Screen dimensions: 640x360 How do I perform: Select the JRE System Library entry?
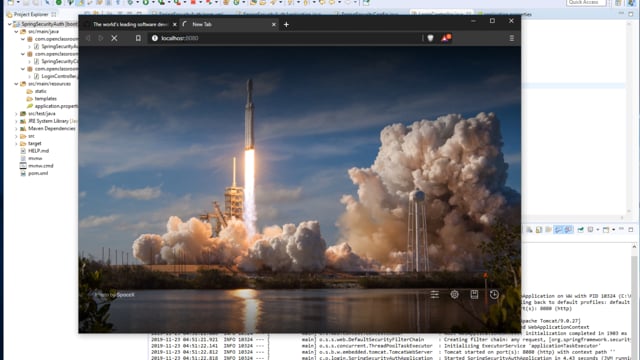(48, 121)
